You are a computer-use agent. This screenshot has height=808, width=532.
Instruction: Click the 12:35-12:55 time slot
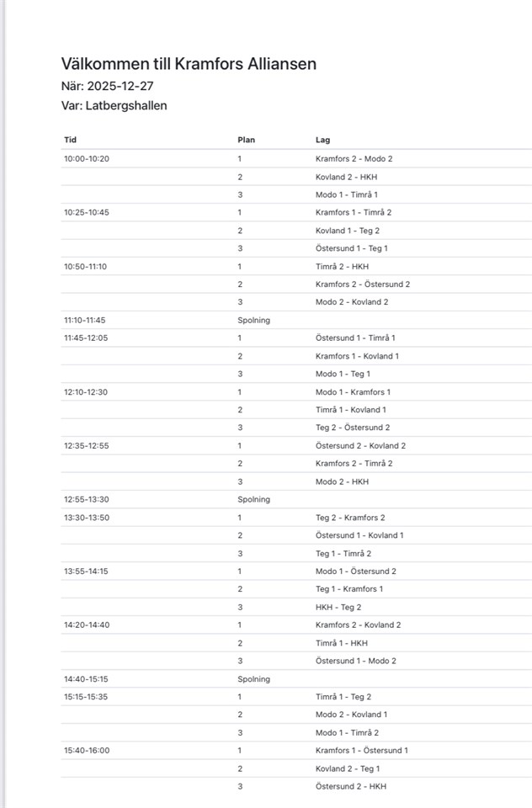click(x=87, y=445)
